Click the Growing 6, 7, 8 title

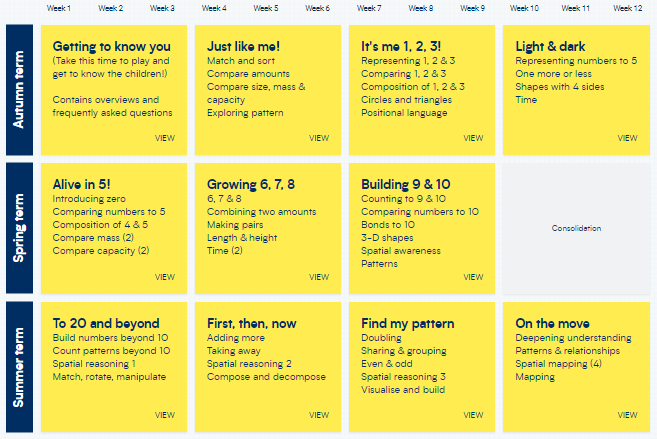pos(251,184)
